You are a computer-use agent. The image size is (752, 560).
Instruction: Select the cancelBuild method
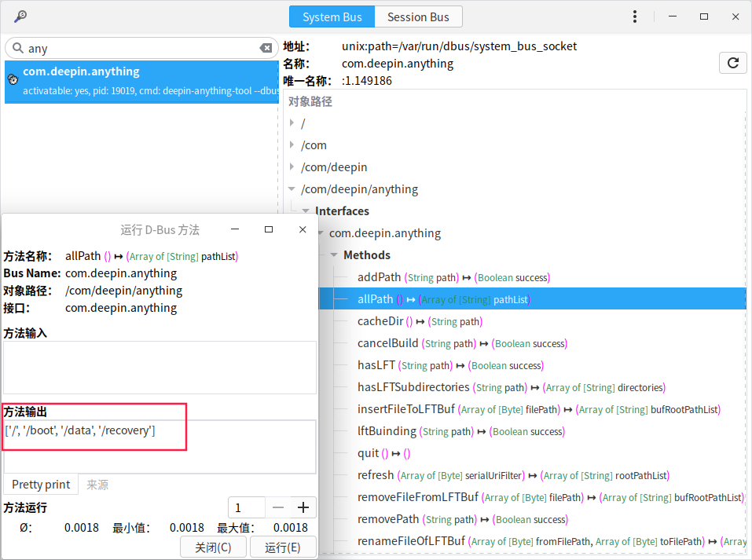pos(462,343)
